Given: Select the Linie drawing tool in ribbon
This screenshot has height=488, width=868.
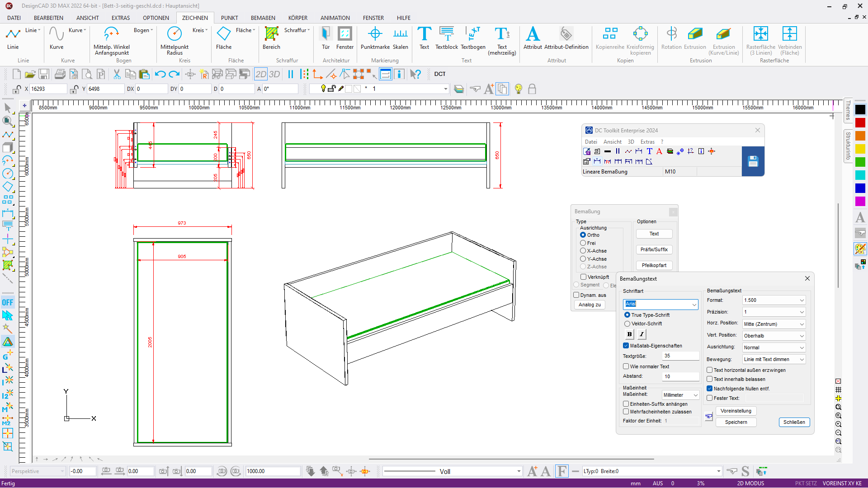Looking at the screenshot, I should tap(13, 38).
